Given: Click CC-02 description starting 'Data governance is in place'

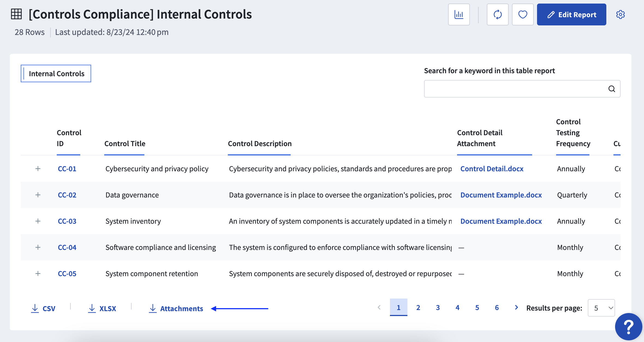Looking at the screenshot, I should pos(340,195).
